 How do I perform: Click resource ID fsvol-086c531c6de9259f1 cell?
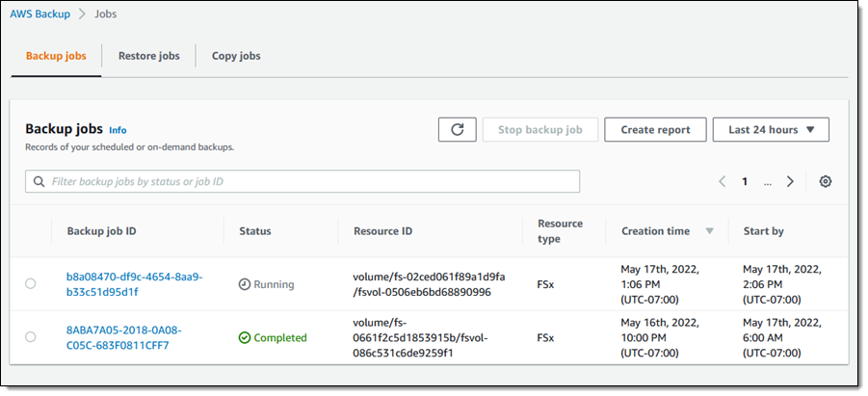point(420,338)
